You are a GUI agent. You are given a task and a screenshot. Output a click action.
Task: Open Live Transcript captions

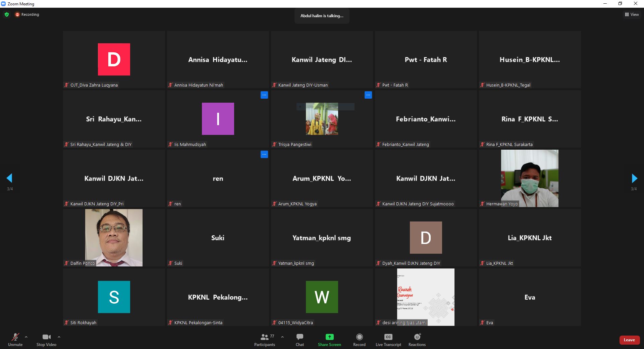[x=388, y=340]
